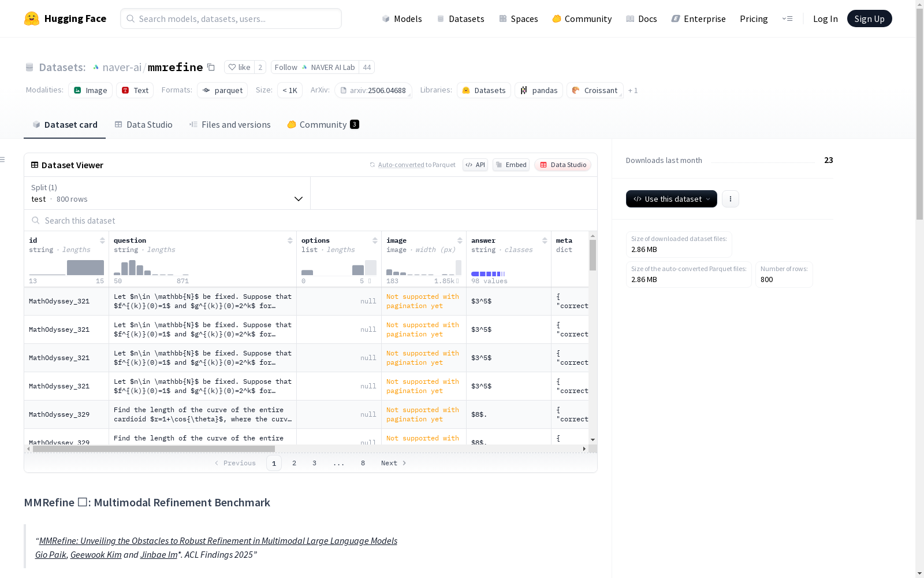Select the < 1K size tag

pos(290,90)
